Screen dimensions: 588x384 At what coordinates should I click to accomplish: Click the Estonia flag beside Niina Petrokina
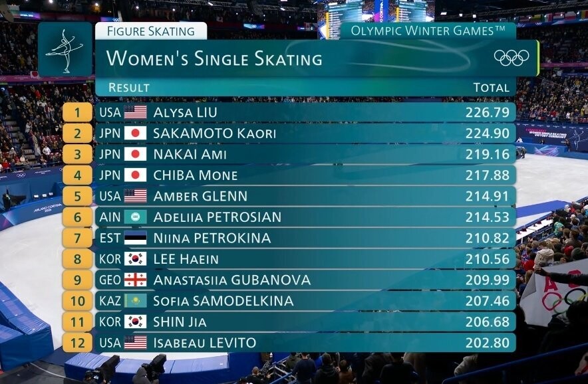[136, 239]
